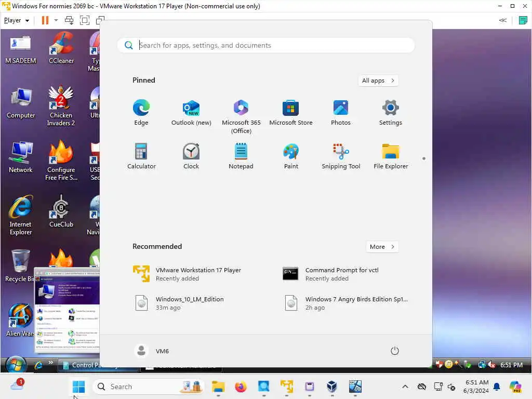Click the Windows Start button on taskbar
The width and height of the screenshot is (532, 399).
(79, 387)
